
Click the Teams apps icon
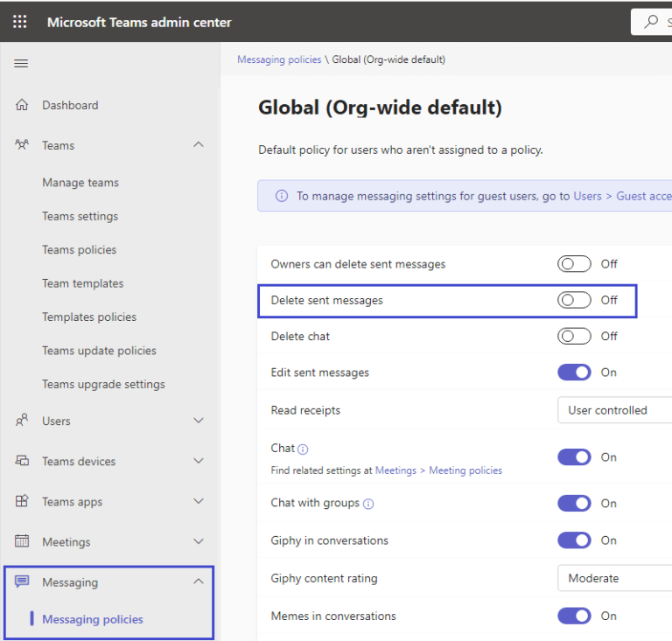[x=22, y=501]
